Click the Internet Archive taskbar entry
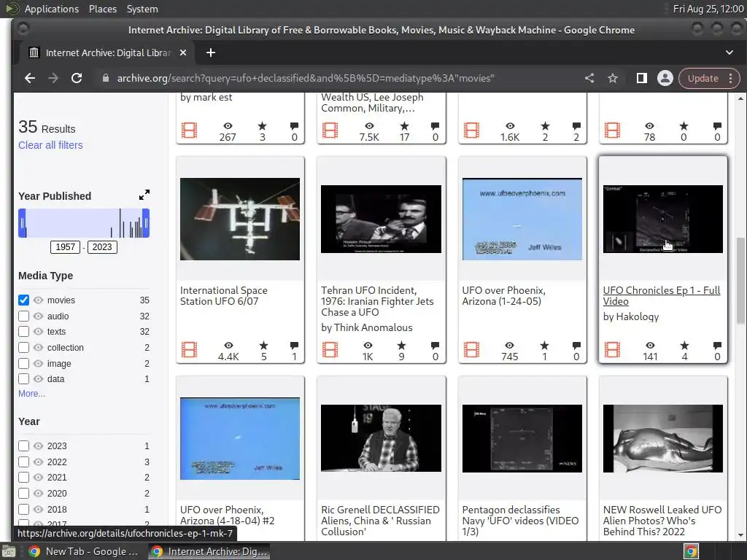 tap(209, 551)
